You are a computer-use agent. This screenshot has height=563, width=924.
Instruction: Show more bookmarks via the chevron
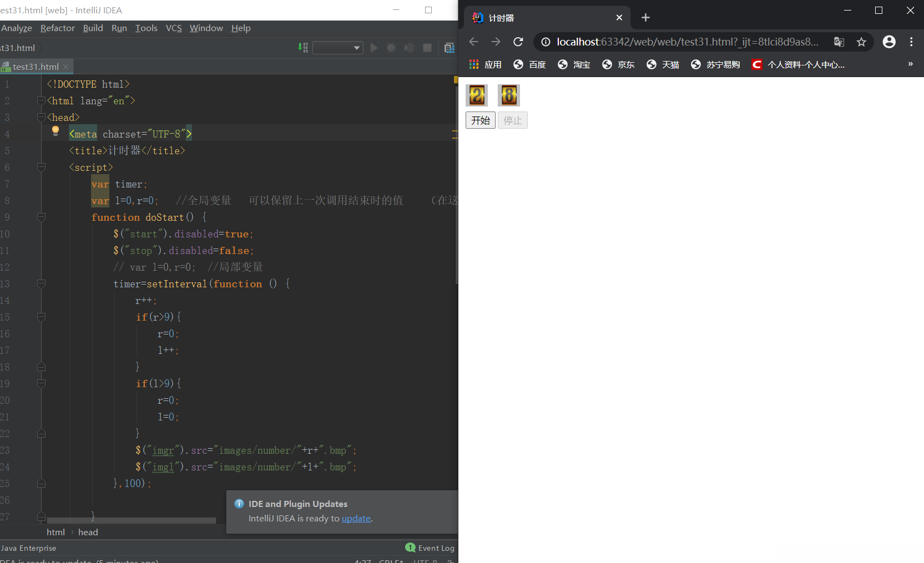910,64
